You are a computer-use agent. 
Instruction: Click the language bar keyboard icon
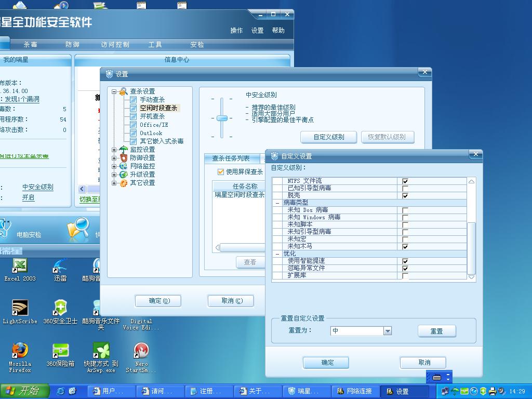pos(437,377)
